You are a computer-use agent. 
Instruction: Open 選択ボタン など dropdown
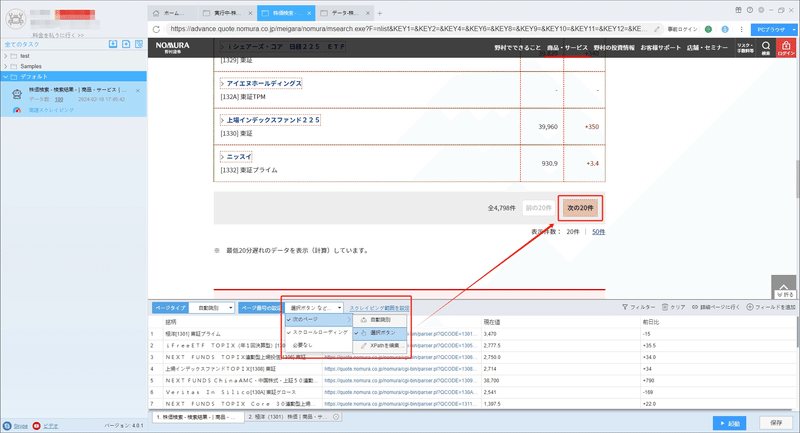(x=314, y=308)
